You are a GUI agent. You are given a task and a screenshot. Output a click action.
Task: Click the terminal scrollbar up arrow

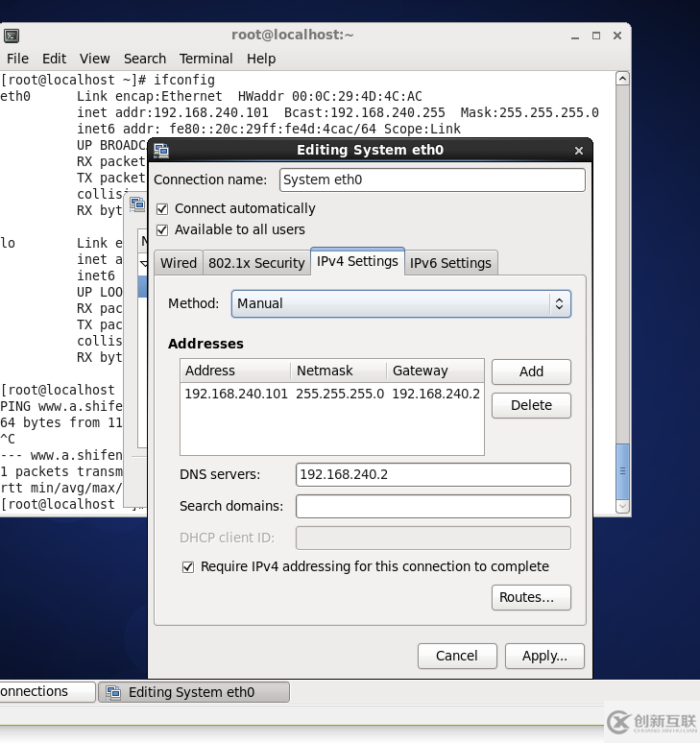(x=622, y=79)
